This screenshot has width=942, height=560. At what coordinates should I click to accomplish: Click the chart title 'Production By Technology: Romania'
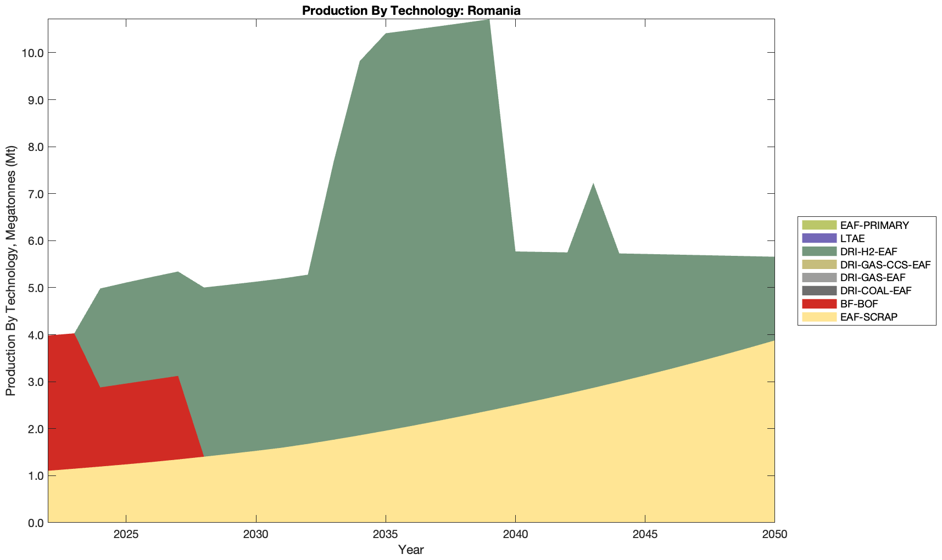point(411,10)
